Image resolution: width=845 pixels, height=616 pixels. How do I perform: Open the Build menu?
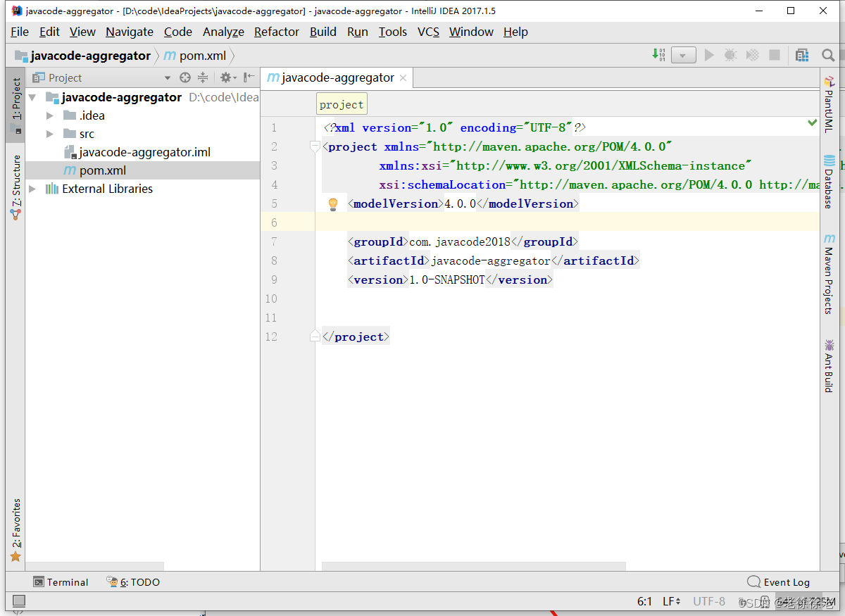click(323, 32)
